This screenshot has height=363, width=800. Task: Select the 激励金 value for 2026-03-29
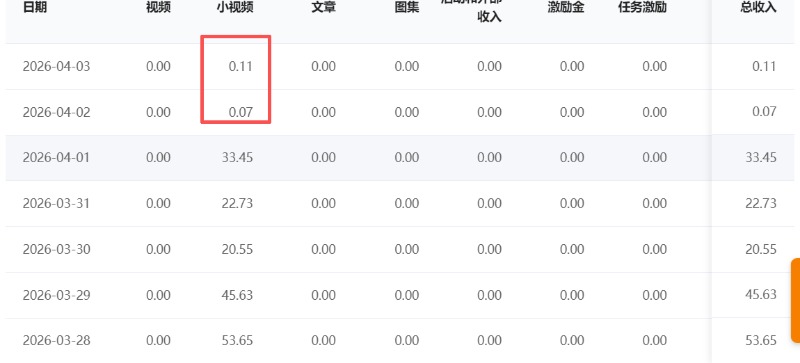tap(572, 295)
